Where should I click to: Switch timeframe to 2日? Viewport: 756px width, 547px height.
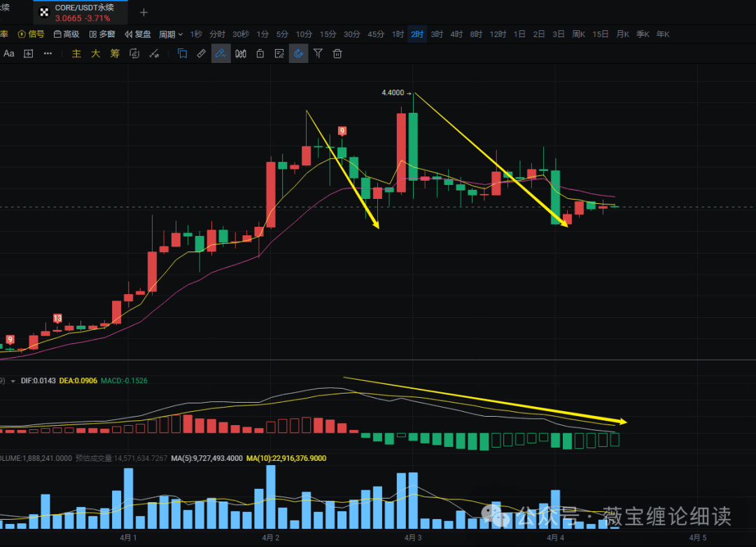click(x=538, y=34)
